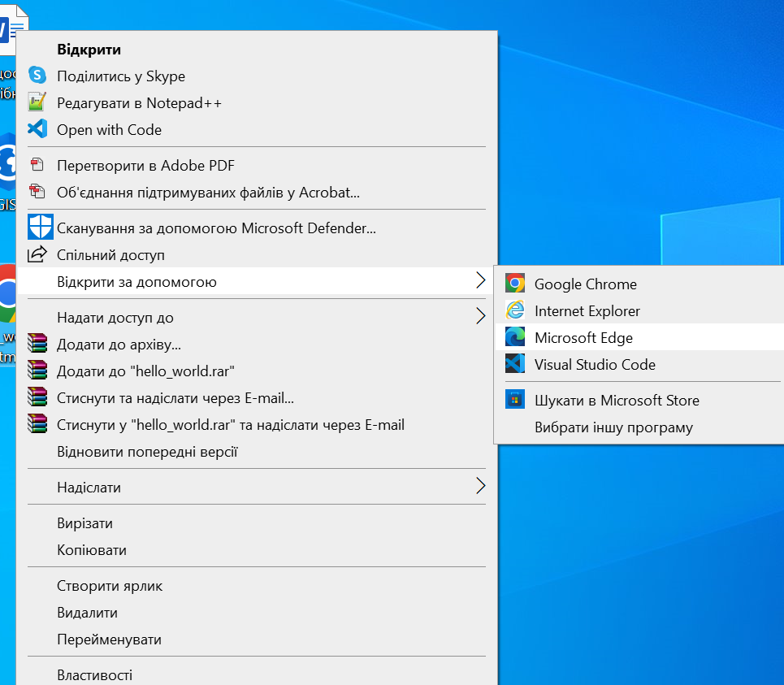The image size is (784, 685).
Task: Click the Adobe PDF icon beside Перетворити
Action: click(x=37, y=164)
